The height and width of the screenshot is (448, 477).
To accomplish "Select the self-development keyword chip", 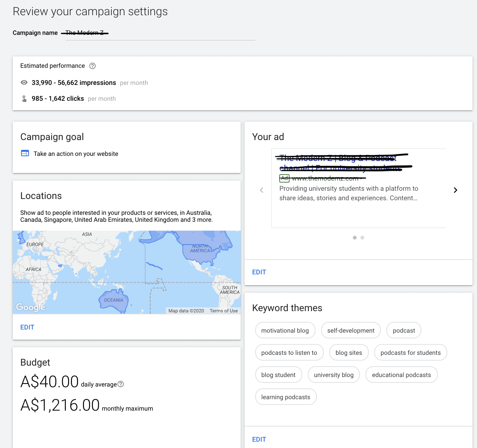I will (x=351, y=330).
